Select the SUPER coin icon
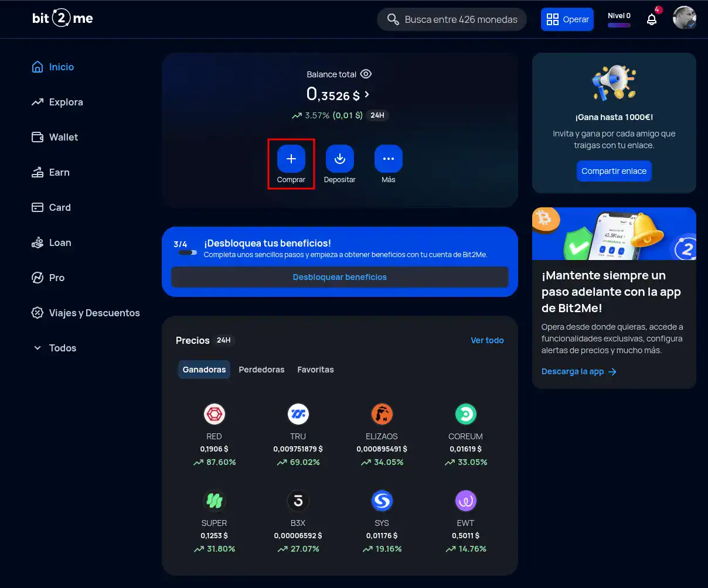Image resolution: width=708 pixels, height=588 pixels. coord(215,501)
